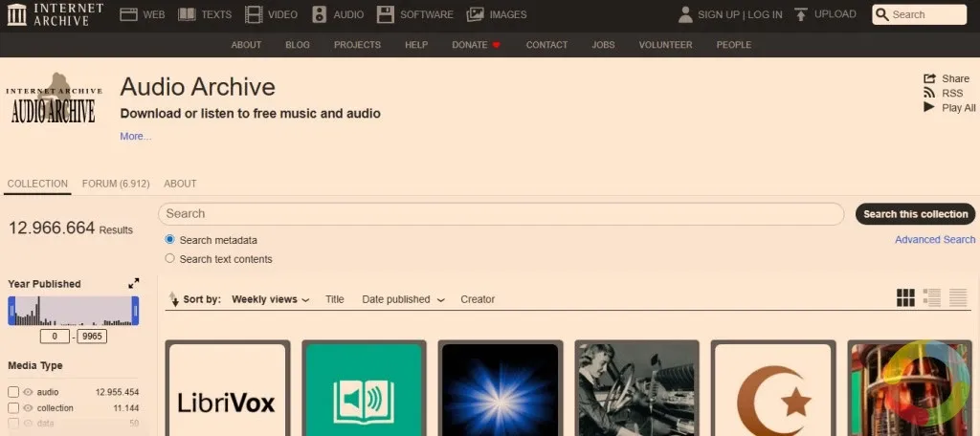This screenshot has height=436, width=980.
Task: Open the Weekly views sort dropdown
Action: (271, 299)
